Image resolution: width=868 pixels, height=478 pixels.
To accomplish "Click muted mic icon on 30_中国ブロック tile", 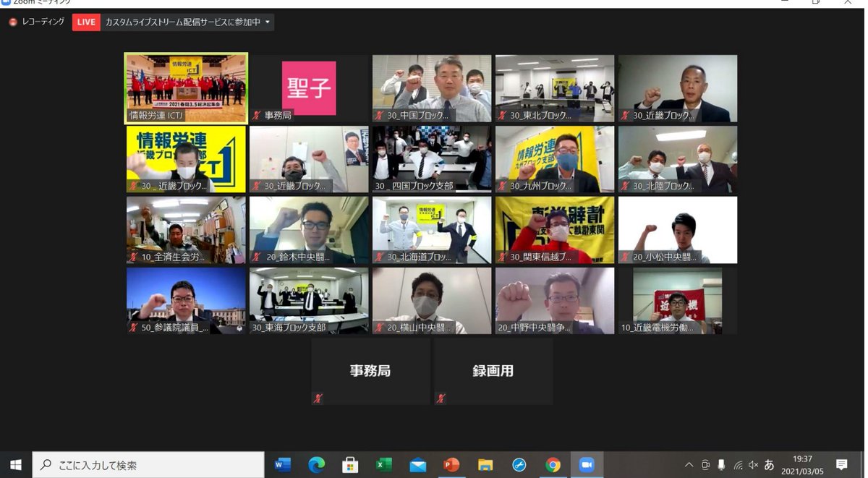I will coord(380,115).
